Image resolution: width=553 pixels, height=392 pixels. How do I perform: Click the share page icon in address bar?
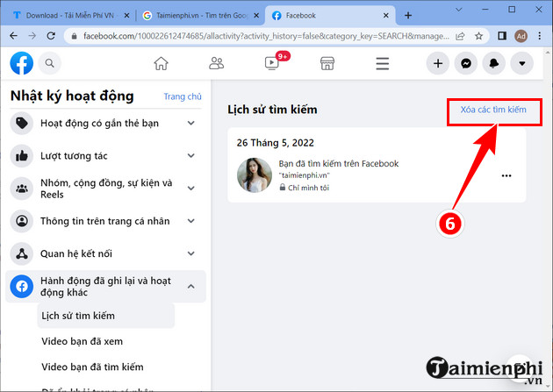(x=460, y=36)
